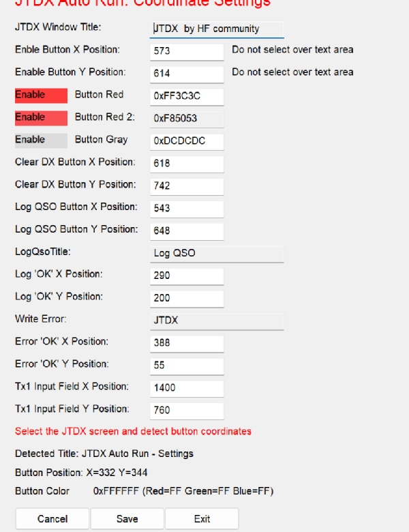Click Enable Button X Position field
409x532 pixels.
(x=187, y=51)
